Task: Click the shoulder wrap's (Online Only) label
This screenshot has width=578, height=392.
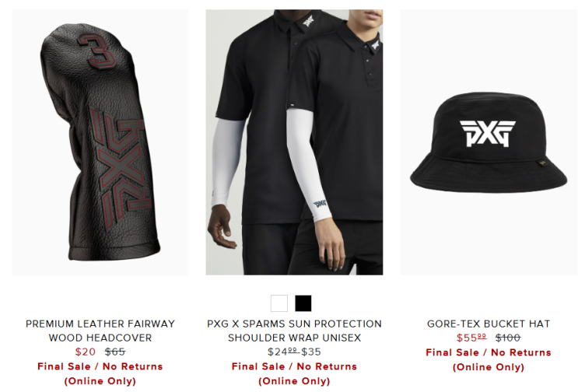Action: [294, 381]
